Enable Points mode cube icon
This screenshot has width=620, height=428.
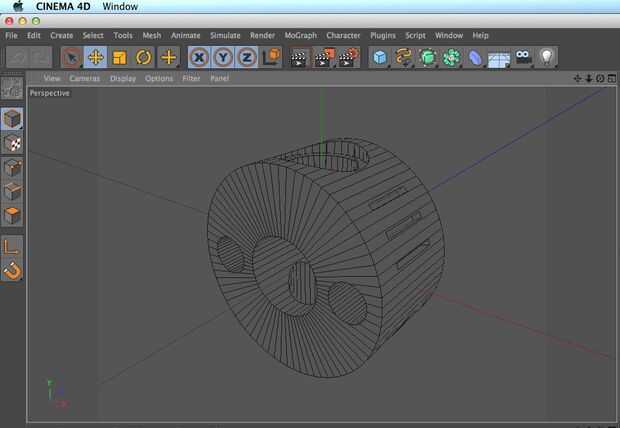pyautogui.click(x=12, y=168)
